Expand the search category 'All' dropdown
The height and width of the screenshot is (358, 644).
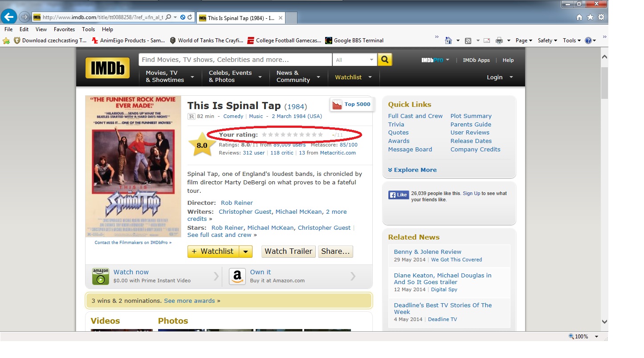tap(355, 60)
